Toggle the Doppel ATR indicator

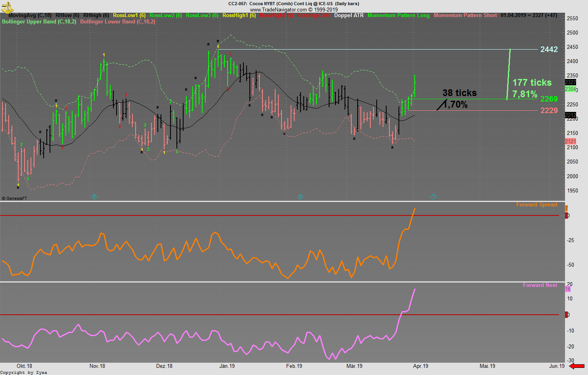tap(349, 15)
